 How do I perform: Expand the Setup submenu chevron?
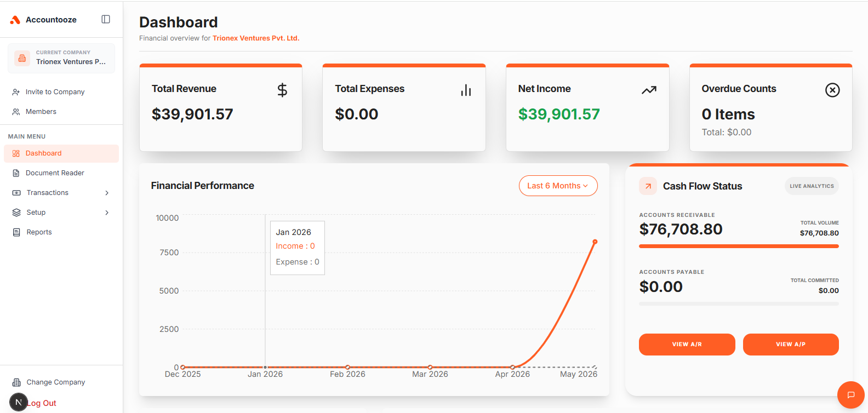(107, 213)
